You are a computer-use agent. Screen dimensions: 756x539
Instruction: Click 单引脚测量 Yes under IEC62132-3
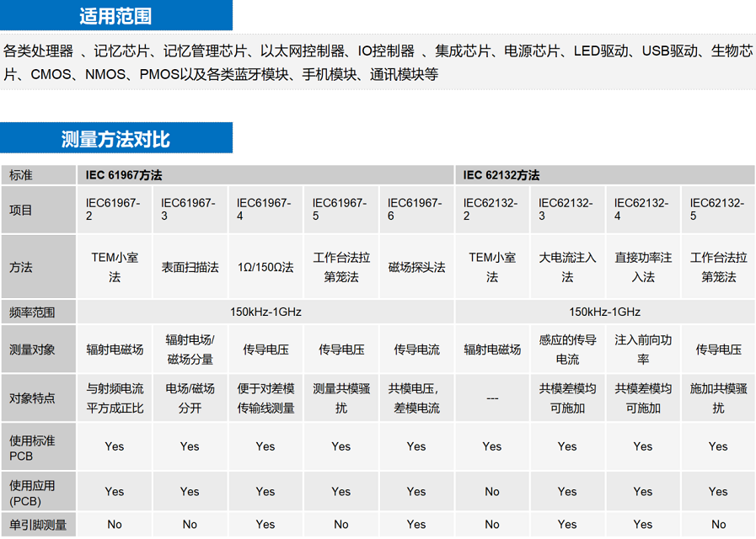[567, 525]
